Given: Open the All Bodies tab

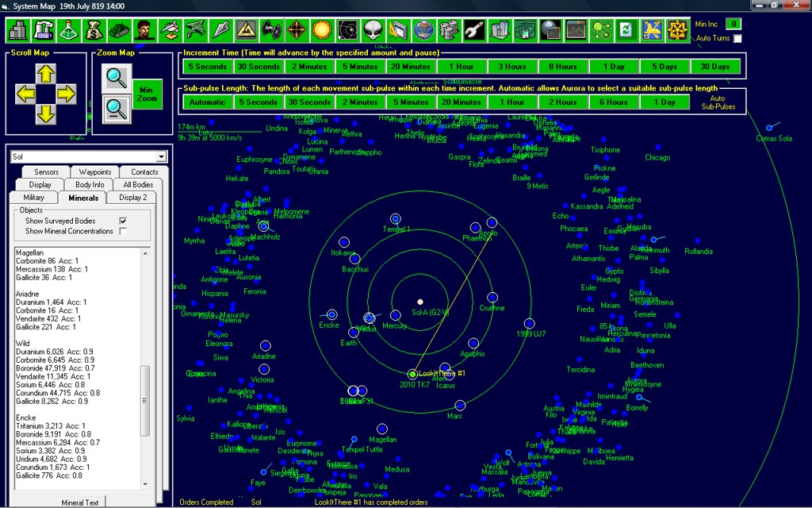Looking at the screenshot, I should (138, 184).
